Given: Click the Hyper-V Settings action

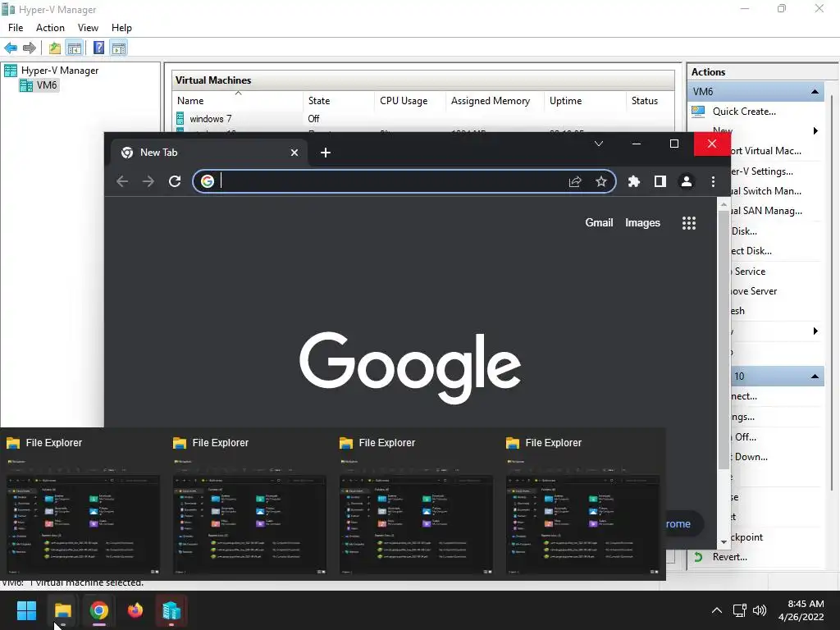Looking at the screenshot, I should click(761, 171).
